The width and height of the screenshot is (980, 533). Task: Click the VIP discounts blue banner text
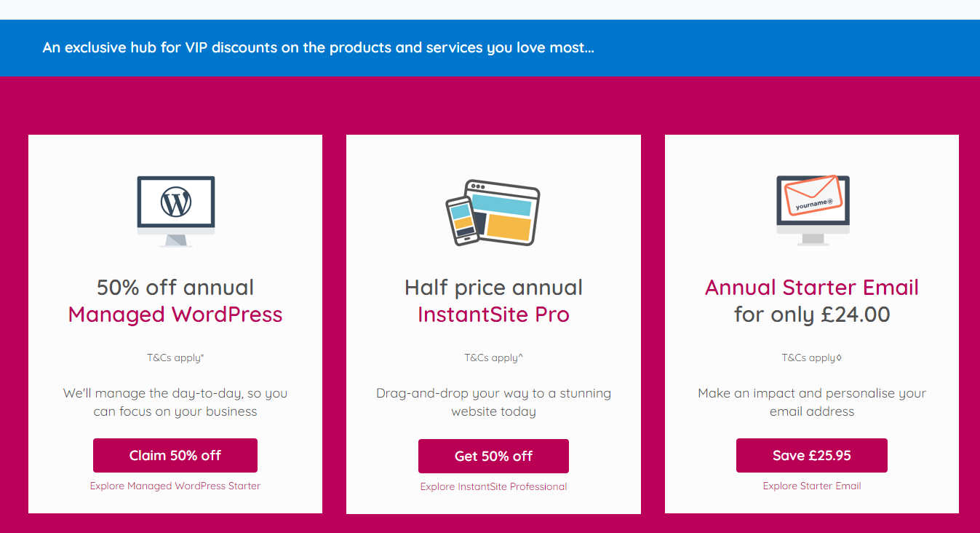point(319,48)
